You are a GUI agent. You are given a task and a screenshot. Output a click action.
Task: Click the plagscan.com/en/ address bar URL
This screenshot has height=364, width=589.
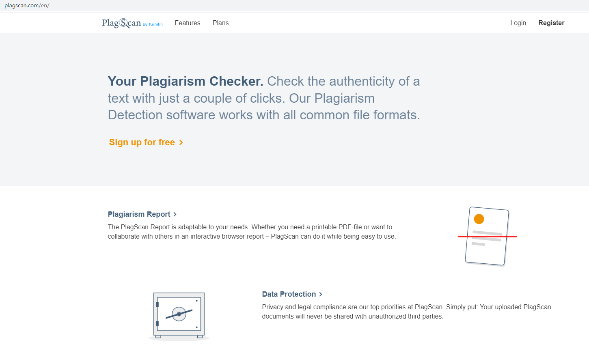click(27, 6)
